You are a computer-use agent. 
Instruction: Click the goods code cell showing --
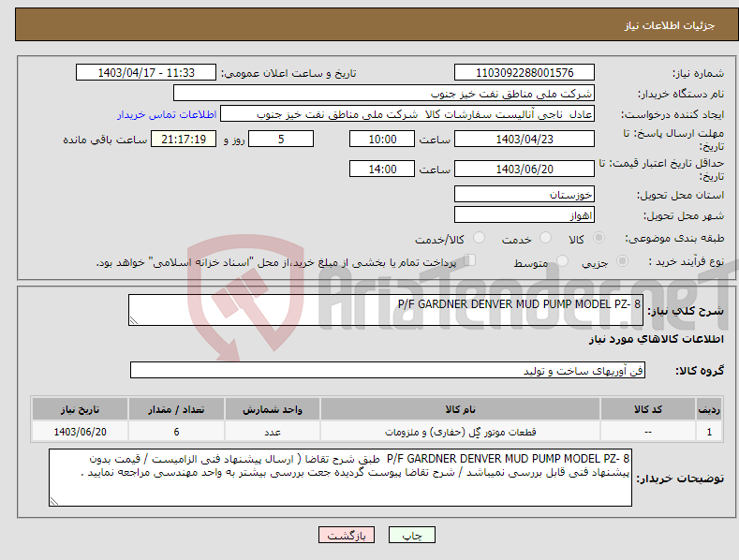648,432
